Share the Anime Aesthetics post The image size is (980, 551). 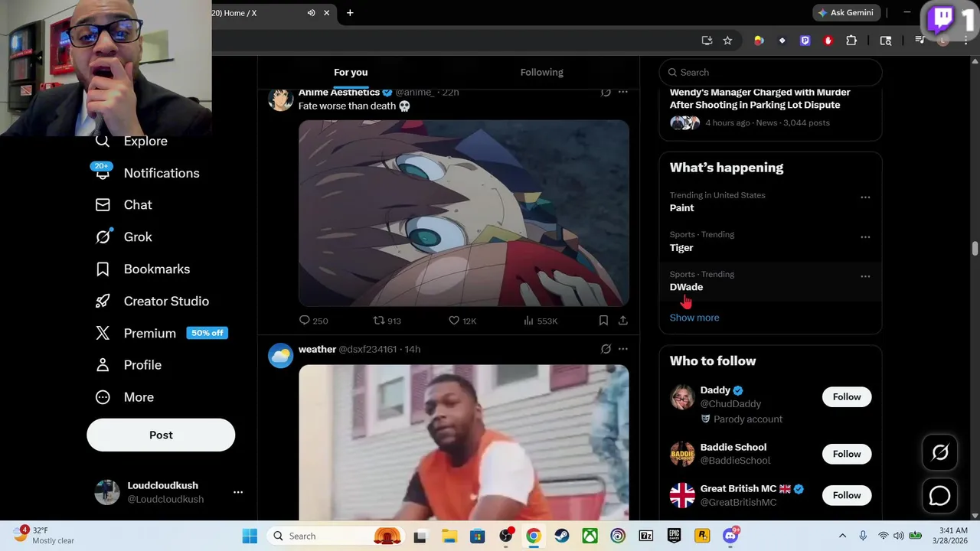point(623,321)
